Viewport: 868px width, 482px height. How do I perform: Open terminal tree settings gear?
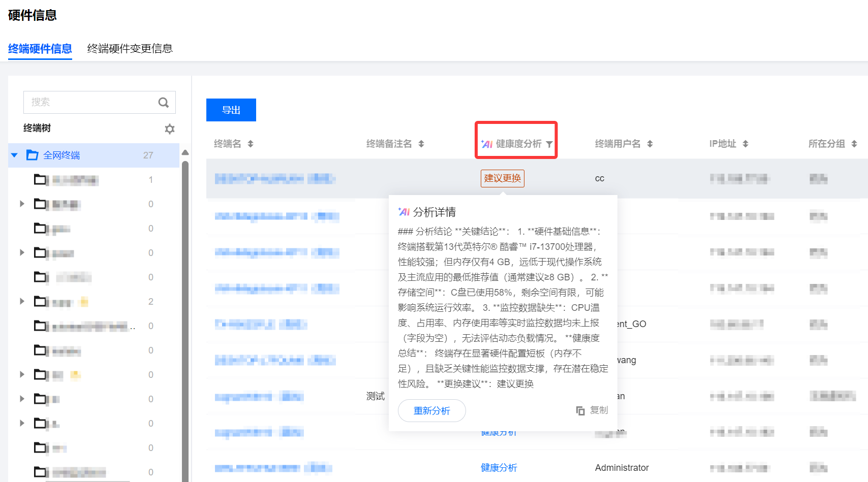point(170,129)
